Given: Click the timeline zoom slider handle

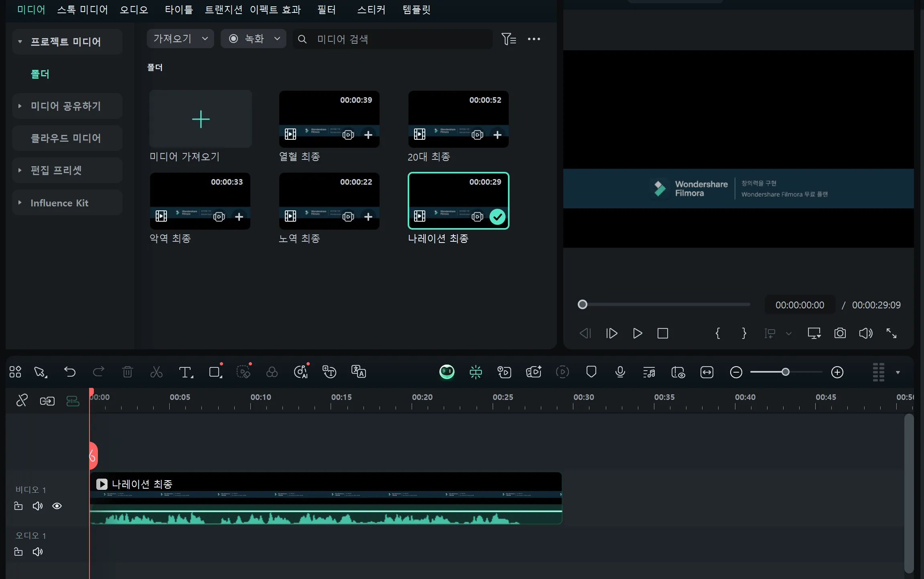Looking at the screenshot, I should 785,372.
